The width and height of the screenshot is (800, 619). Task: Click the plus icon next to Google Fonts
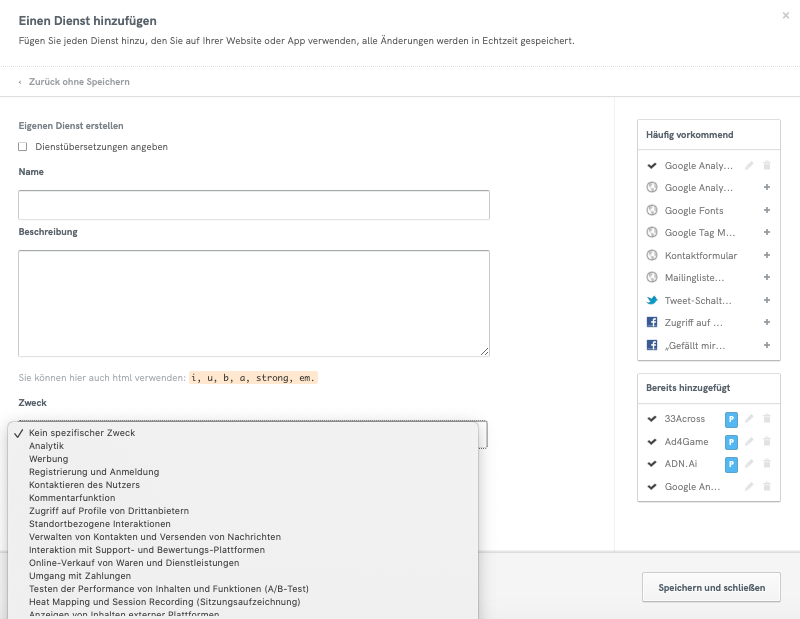[x=766, y=209]
